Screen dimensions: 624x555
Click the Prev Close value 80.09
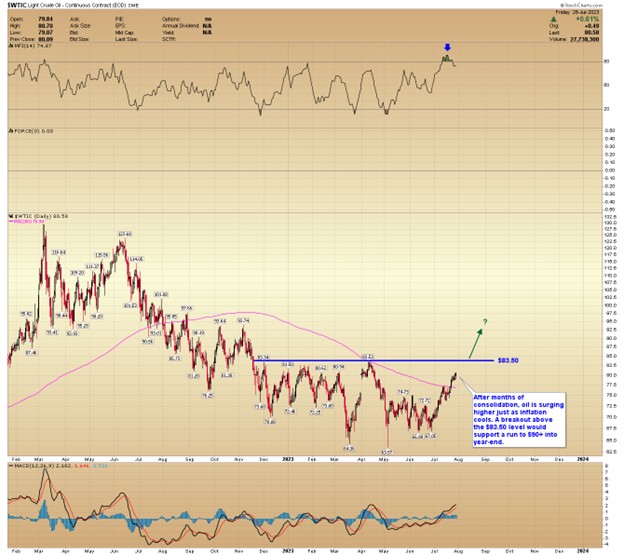(46, 39)
